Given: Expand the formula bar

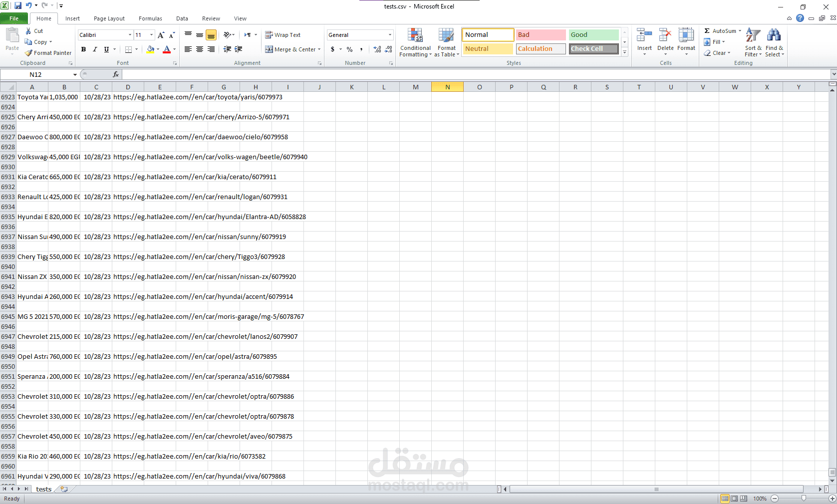Looking at the screenshot, I should 834,74.
